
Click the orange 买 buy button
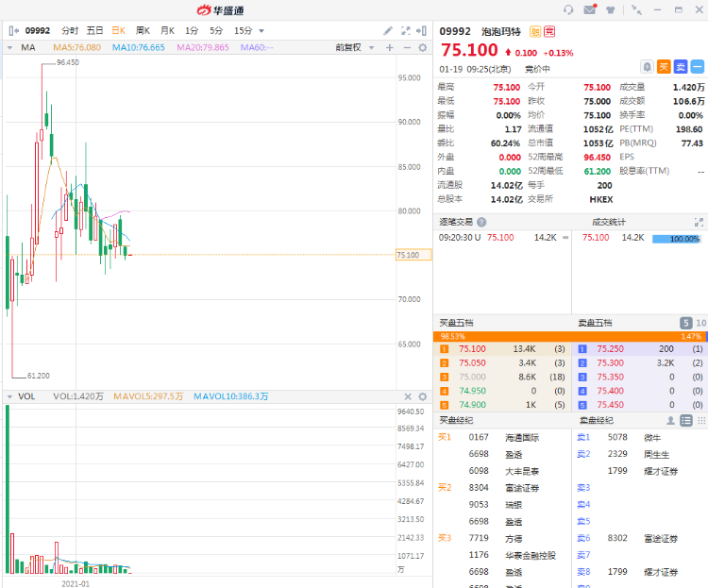(x=664, y=66)
